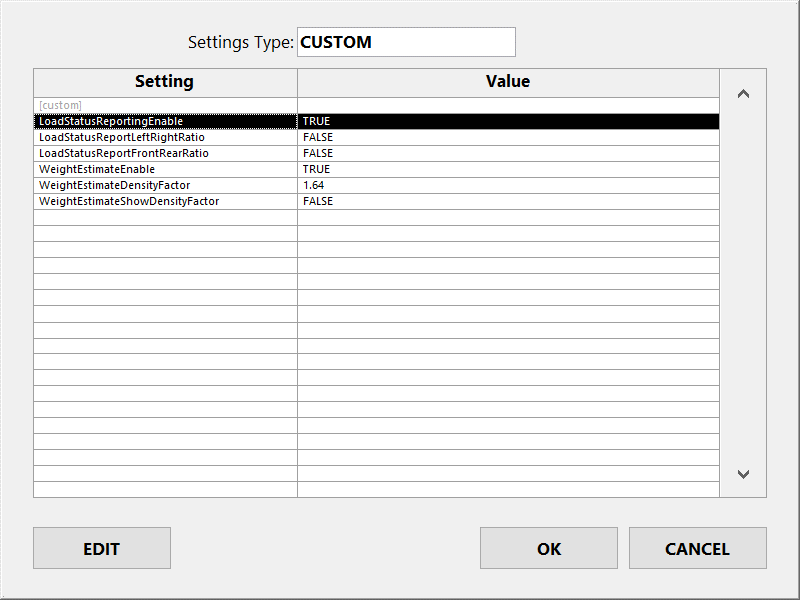Click the EDIT button
Viewport: 800px width, 600px height.
102,548
